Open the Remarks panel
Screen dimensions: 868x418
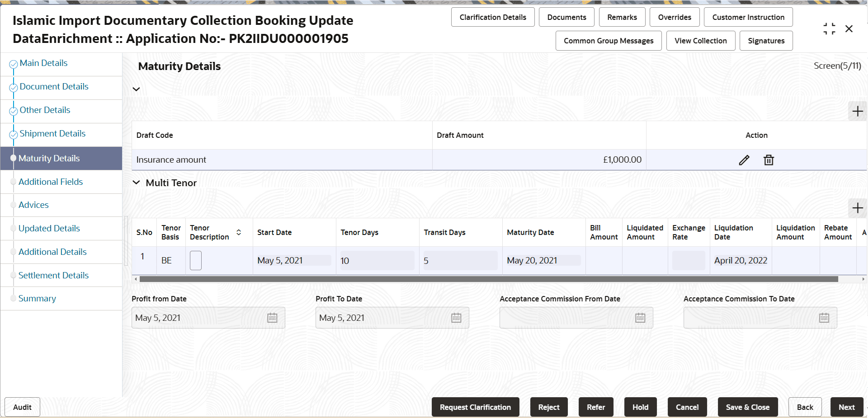(622, 17)
